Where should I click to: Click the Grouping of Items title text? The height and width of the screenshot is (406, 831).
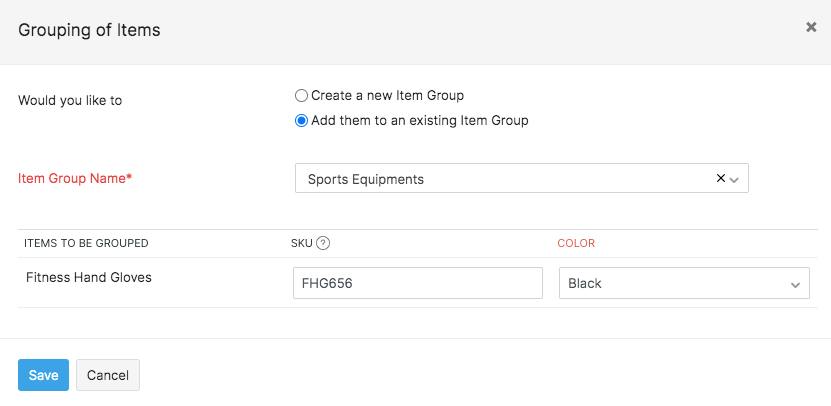90,30
